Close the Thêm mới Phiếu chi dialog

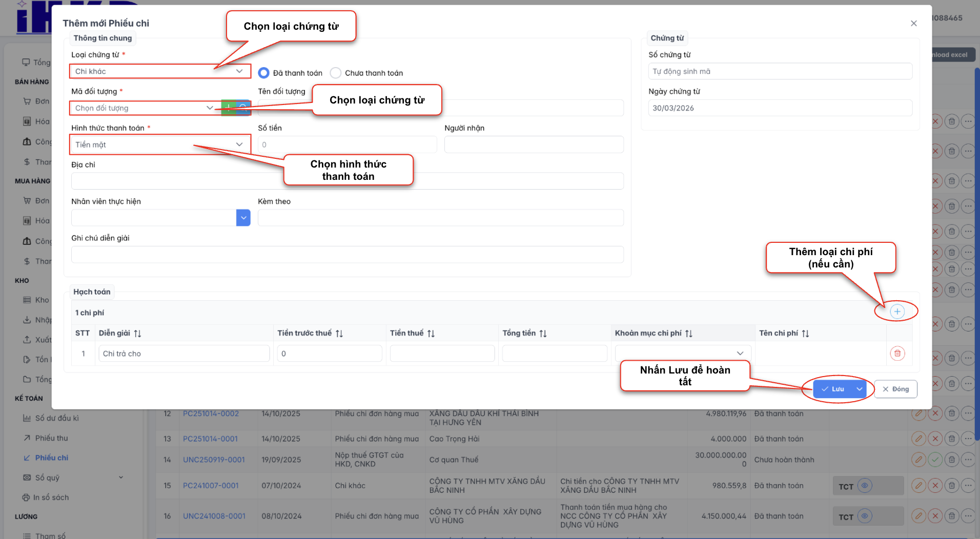tap(913, 24)
